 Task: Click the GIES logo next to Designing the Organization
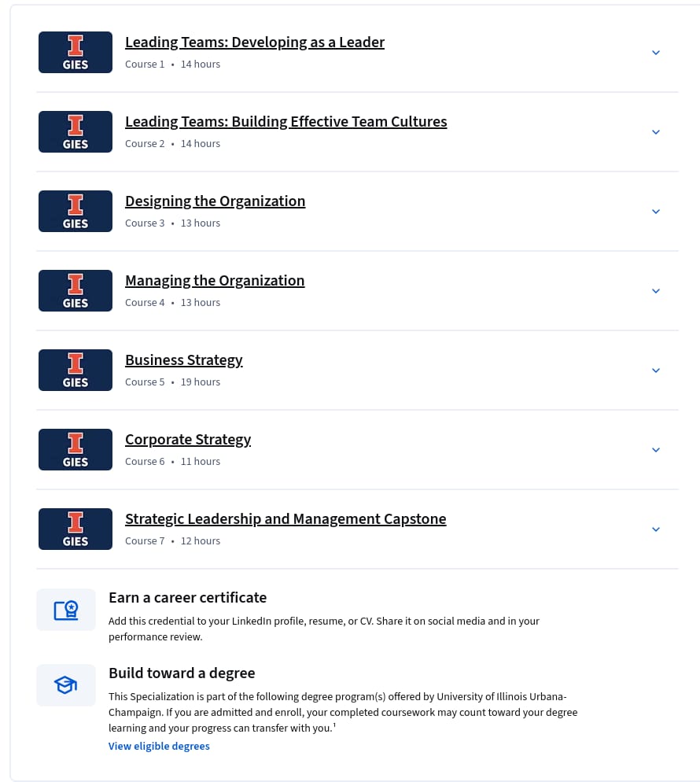point(76,211)
